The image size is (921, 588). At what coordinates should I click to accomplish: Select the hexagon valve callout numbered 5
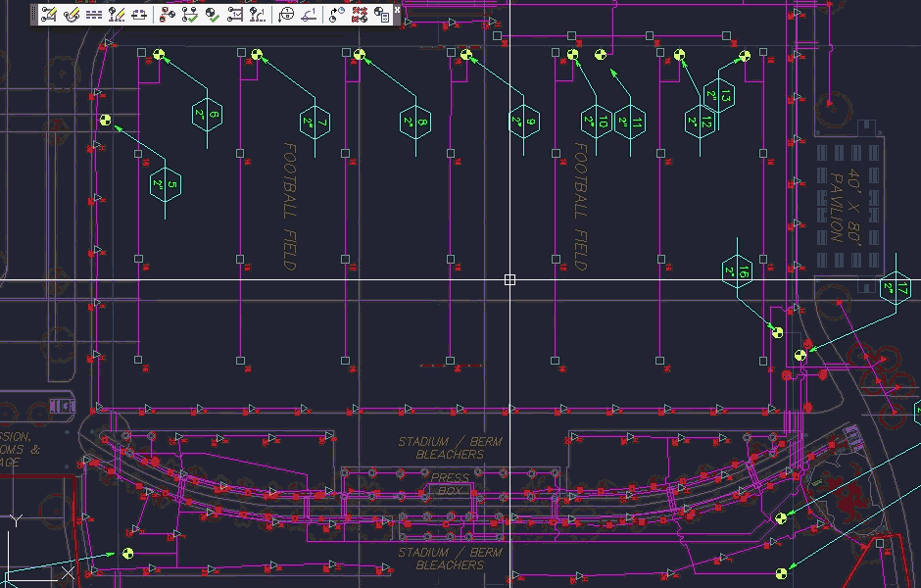pos(165,184)
